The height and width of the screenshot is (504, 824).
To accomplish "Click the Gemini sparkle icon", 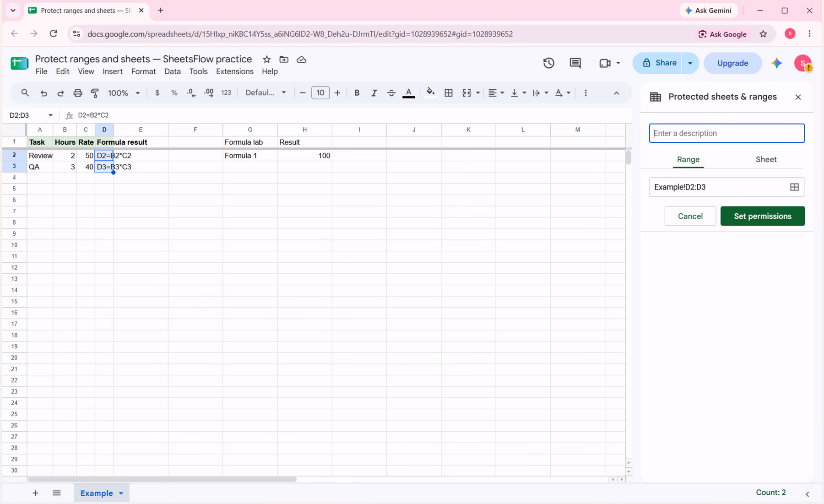I will [777, 63].
